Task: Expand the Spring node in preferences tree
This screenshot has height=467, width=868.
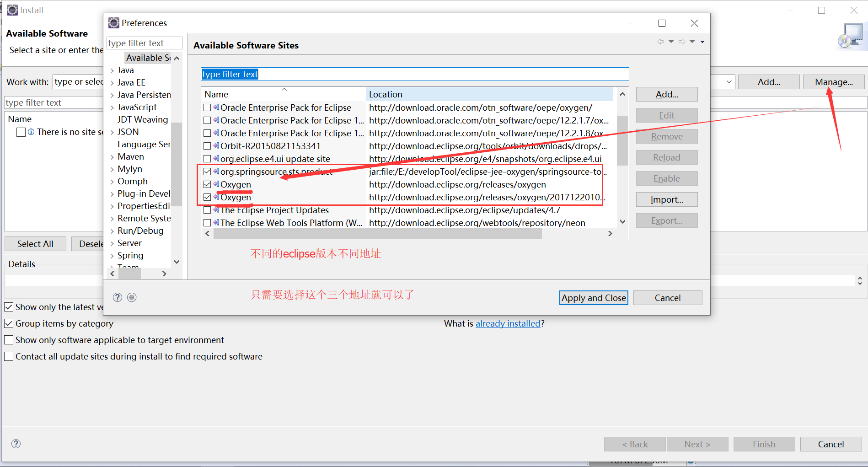Action: 113,255
